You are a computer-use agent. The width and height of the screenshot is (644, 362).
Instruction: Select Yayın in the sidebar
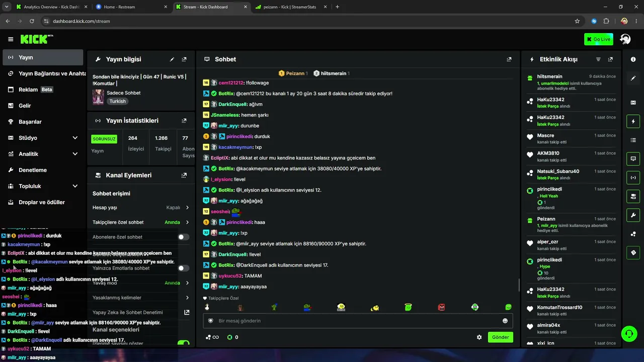(x=43, y=57)
